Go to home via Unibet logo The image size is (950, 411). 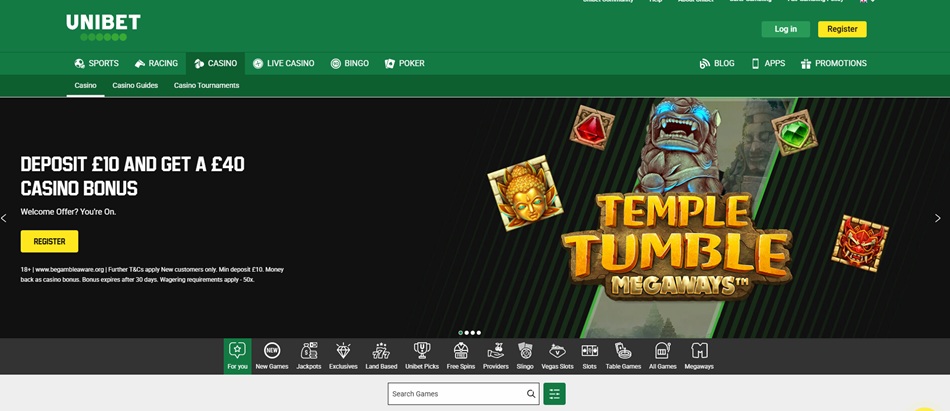pos(103,27)
